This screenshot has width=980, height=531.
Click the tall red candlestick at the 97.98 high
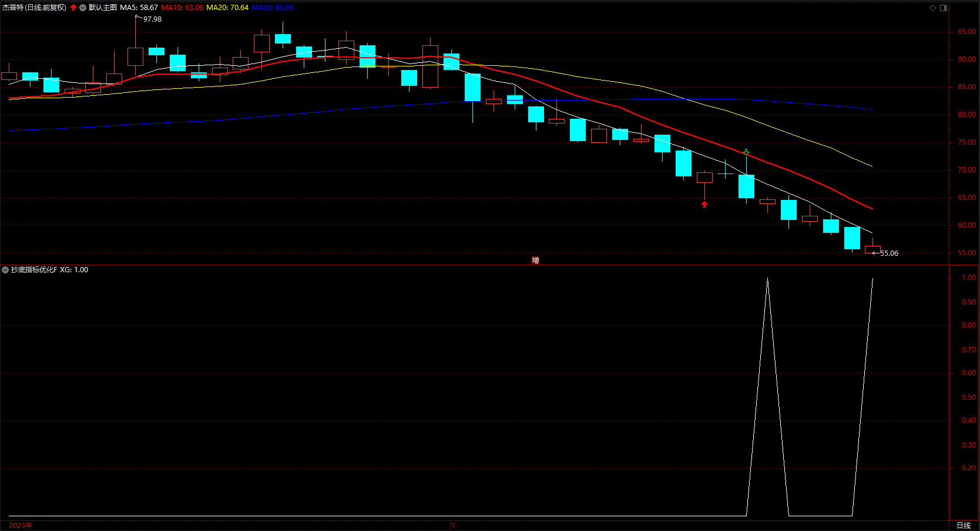(135, 56)
